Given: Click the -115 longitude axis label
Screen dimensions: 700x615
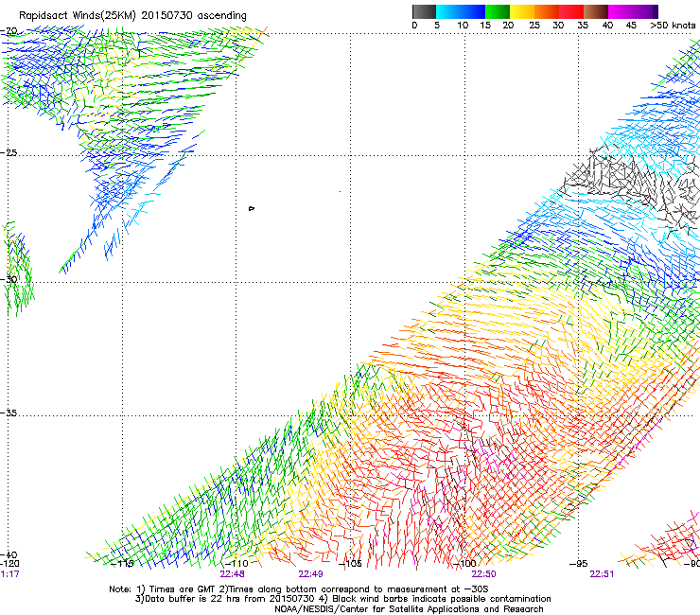Looking at the screenshot, I should coord(122,564).
